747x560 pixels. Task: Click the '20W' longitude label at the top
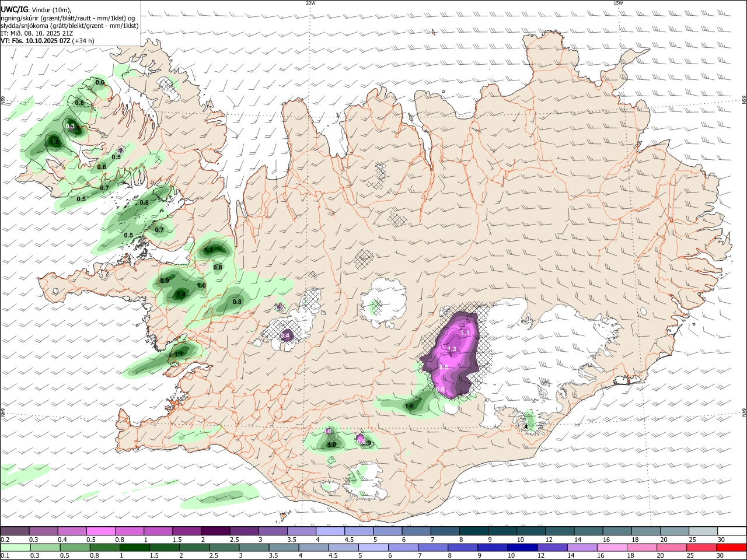pos(310,3)
